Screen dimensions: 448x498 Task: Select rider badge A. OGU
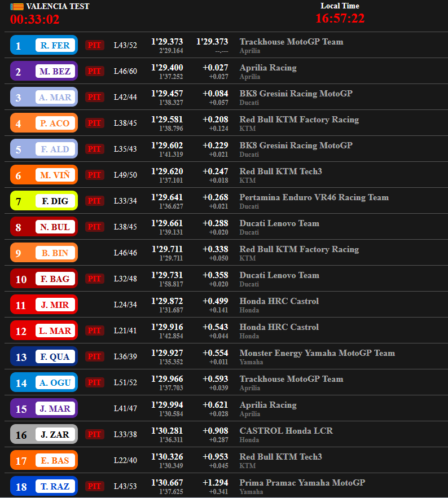pos(44,382)
